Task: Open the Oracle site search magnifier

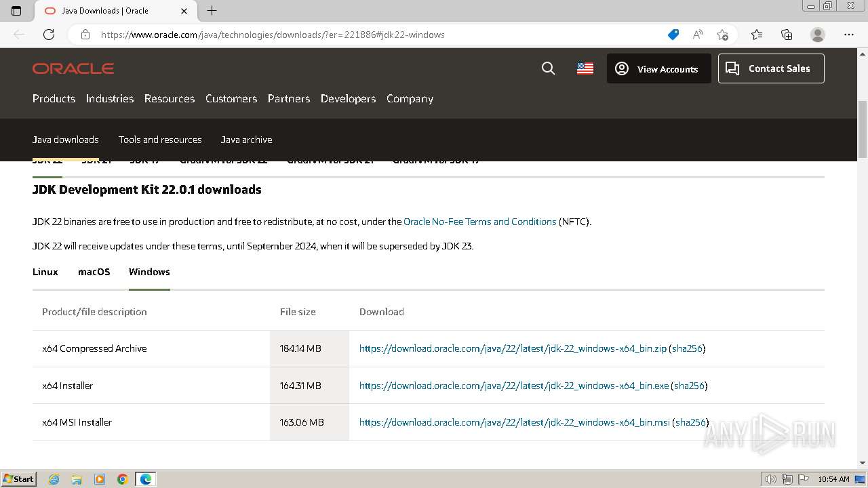Action: pos(549,68)
